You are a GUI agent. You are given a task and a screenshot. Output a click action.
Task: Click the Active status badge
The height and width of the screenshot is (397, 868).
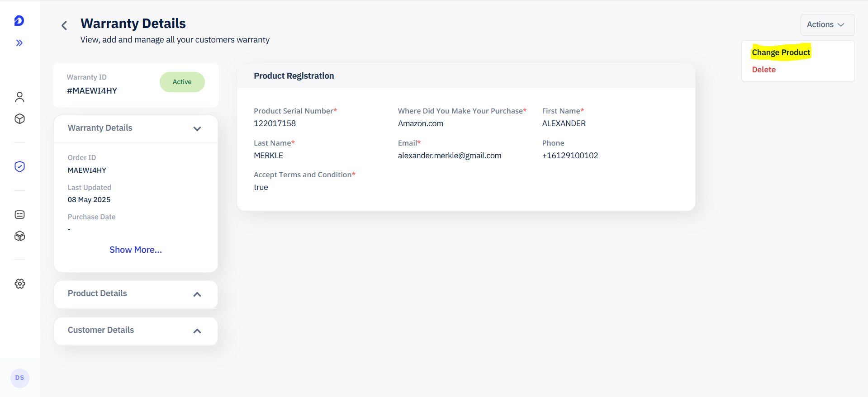point(182,82)
